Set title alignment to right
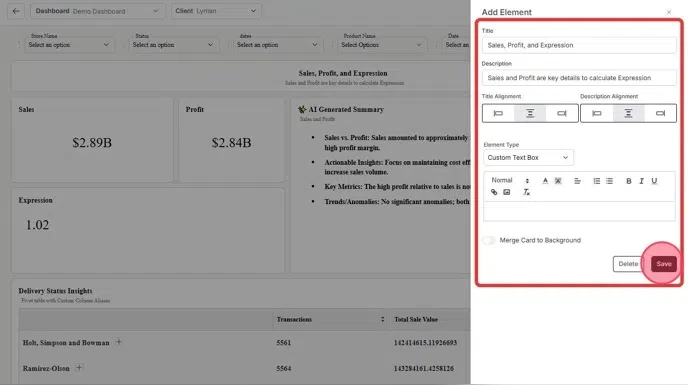Viewport: 688px width, 385px height. pos(562,113)
